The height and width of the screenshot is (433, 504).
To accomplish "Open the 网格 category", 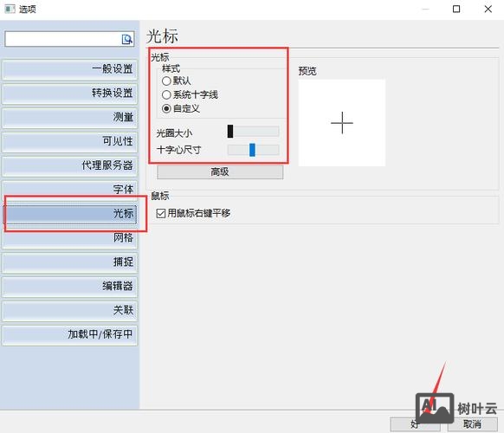I will [x=70, y=238].
